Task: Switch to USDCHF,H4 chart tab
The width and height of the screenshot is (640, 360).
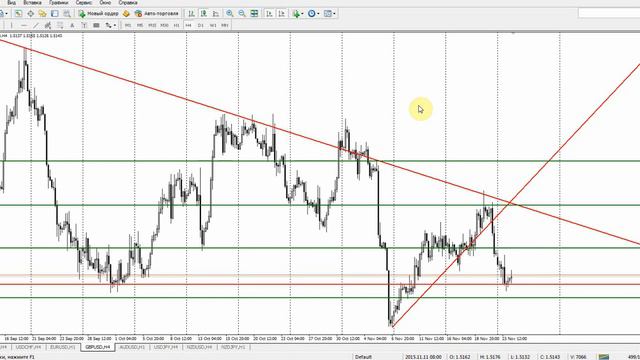Action: (28, 347)
